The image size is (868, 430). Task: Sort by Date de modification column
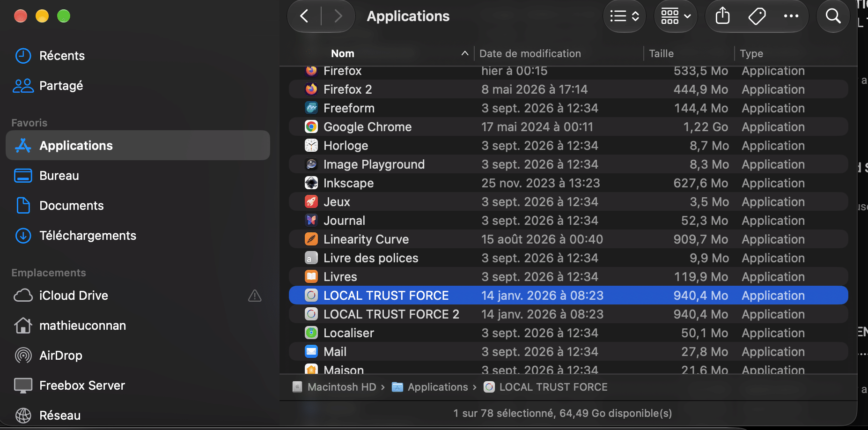(x=530, y=53)
